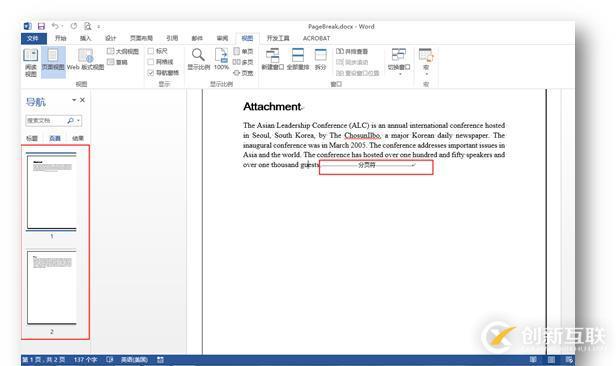Switch to the 审阅 (Review) ribbon tab
The height and width of the screenshot is (366, 616).
pos(222,38)
